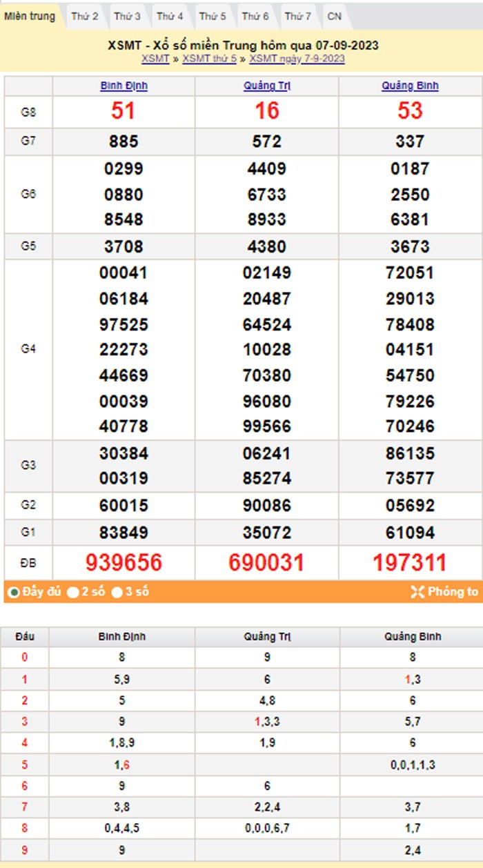Screen dimensions: 483x868
Task: Click Quảng Trị G8 result 16
Action: 266,110
